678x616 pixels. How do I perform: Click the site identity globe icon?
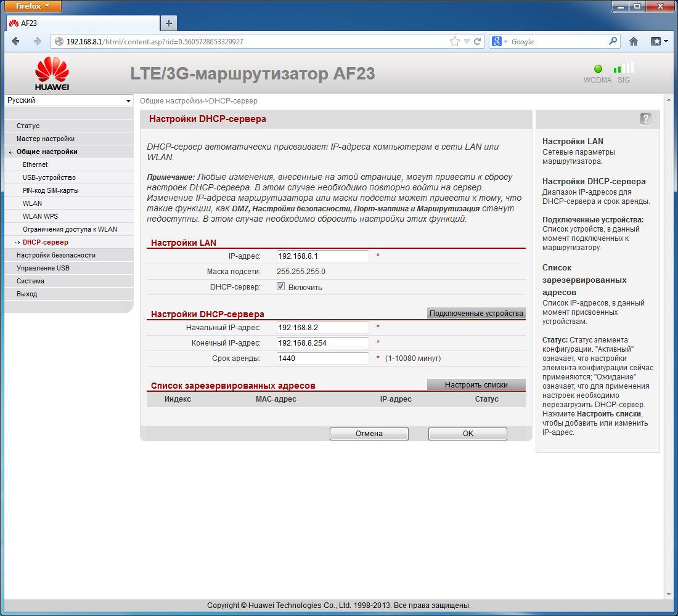point(59,41)
